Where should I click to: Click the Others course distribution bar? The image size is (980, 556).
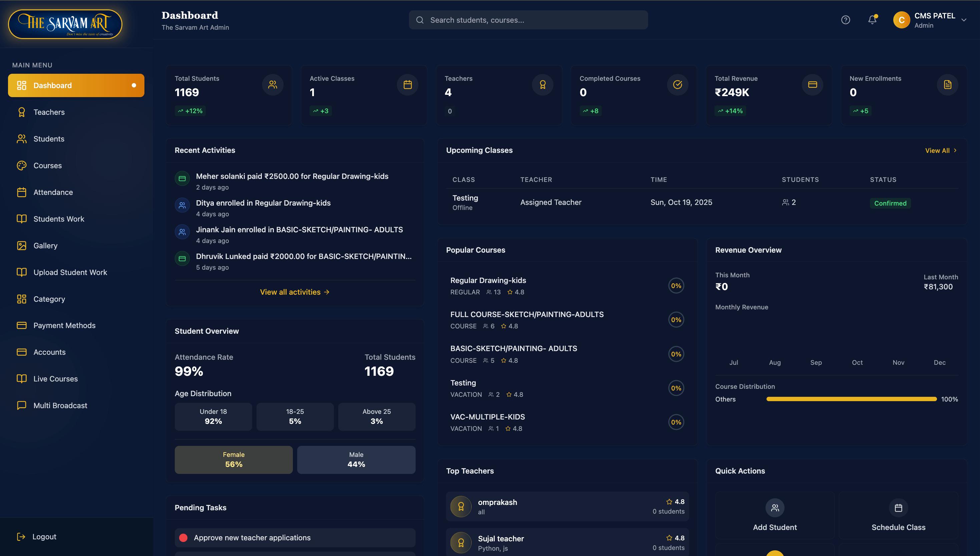851,399
